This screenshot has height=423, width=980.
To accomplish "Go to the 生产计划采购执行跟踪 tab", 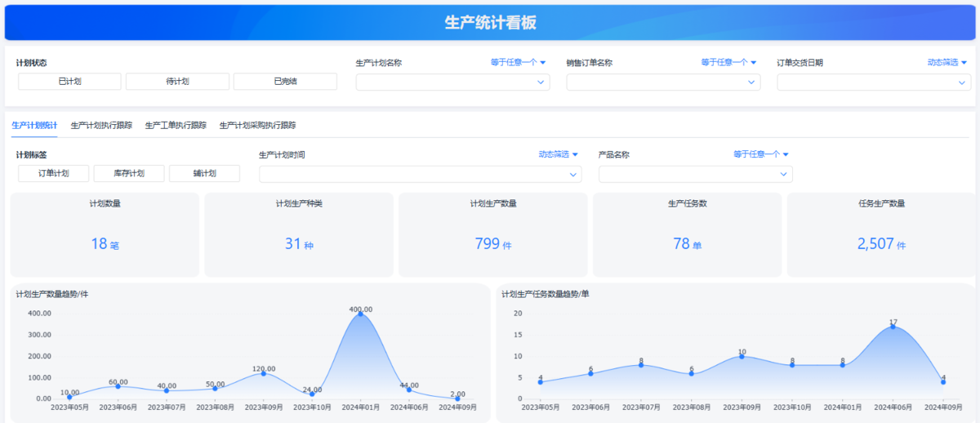I will pyautogui.click(x=257, y=126).
